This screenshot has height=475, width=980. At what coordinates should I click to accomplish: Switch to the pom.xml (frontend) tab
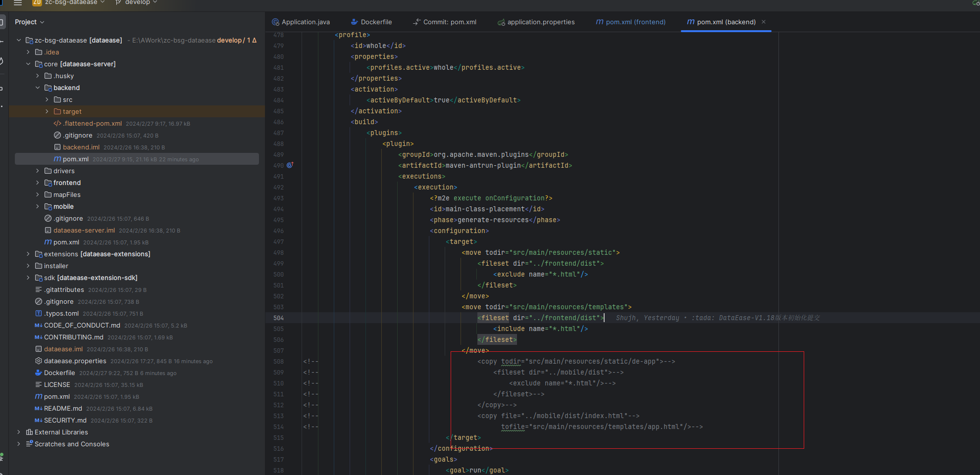point(630,22)
